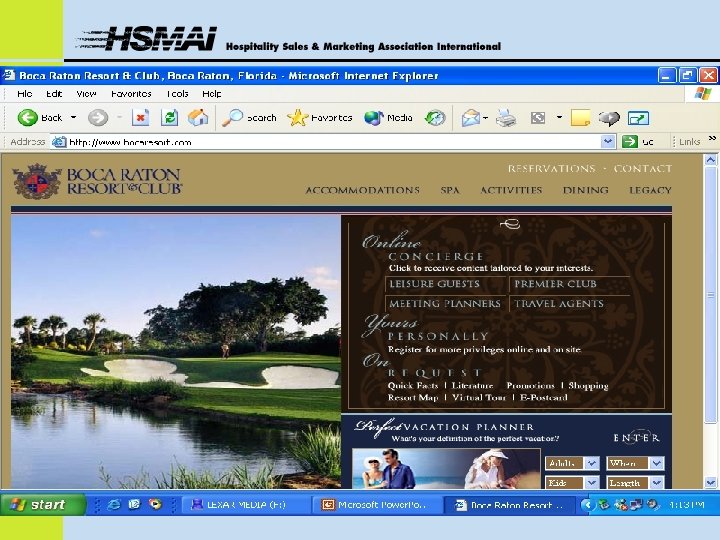The height and width of the screenshot is (540, 720).
Task: Click the Edit page toolbar icon
Action: [x=538, y=118]
